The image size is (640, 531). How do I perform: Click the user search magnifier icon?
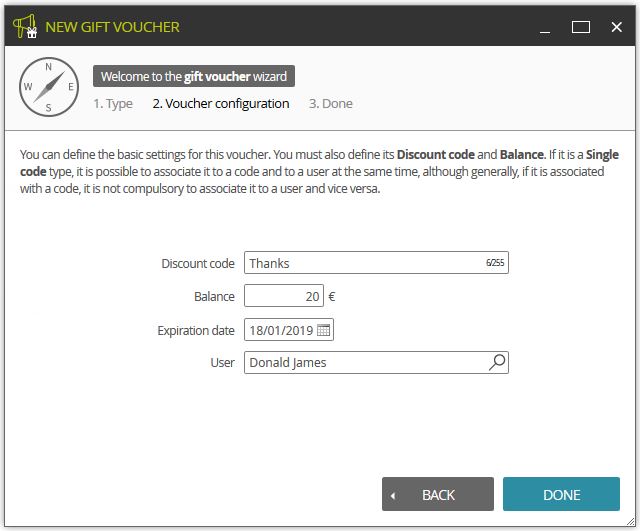[497, 362]
